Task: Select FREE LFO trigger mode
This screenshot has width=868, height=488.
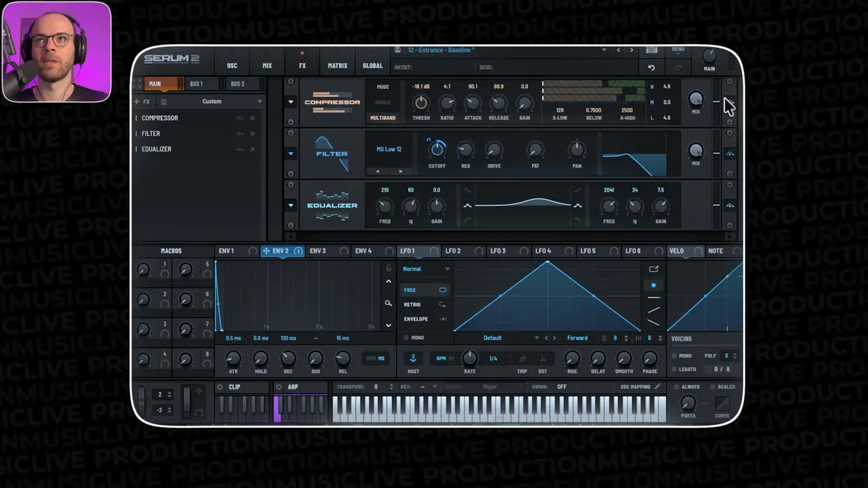Action: click(425, 290)
